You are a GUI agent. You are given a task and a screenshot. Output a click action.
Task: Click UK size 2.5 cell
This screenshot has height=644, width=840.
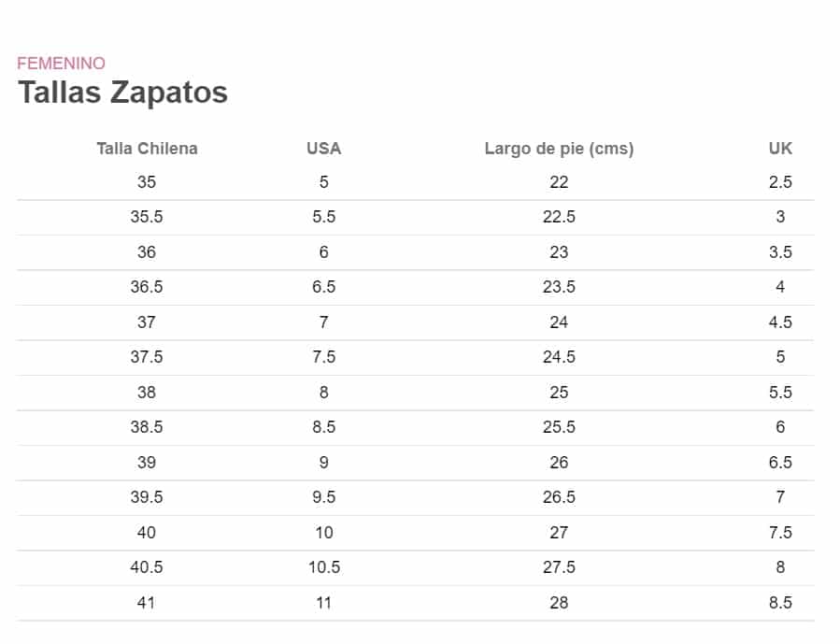pyautogui.click(x=780, y=182)
